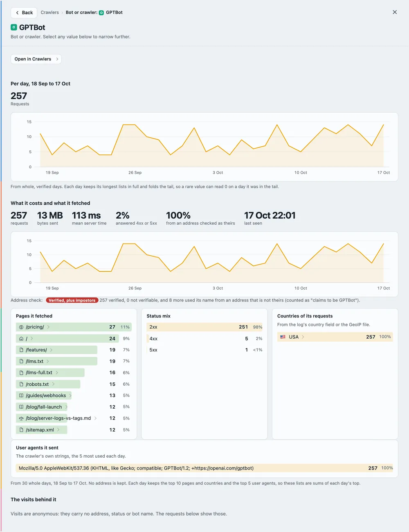Click the 10 Oct label on lower chart
The image size is (409, 532).
point(301,288)
